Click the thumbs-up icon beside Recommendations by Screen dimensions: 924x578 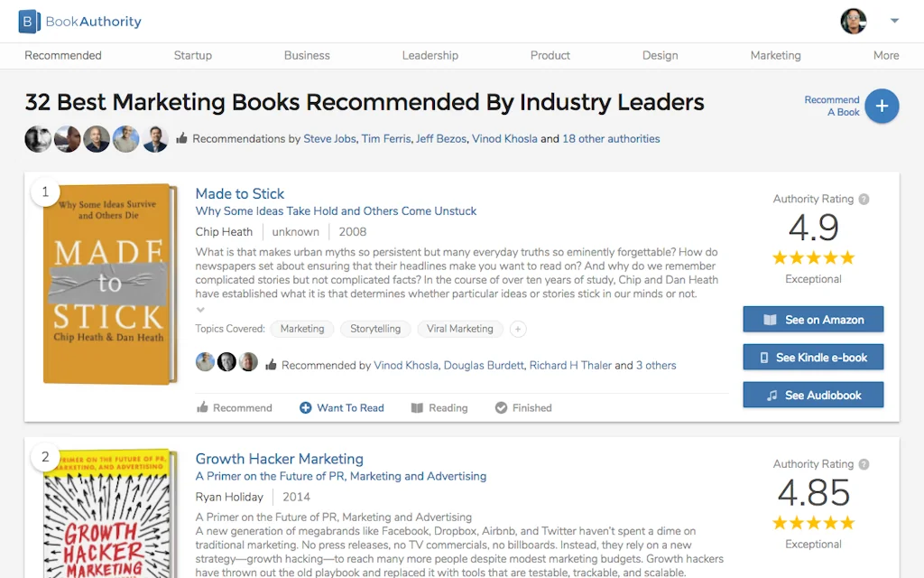click(182, 138)
